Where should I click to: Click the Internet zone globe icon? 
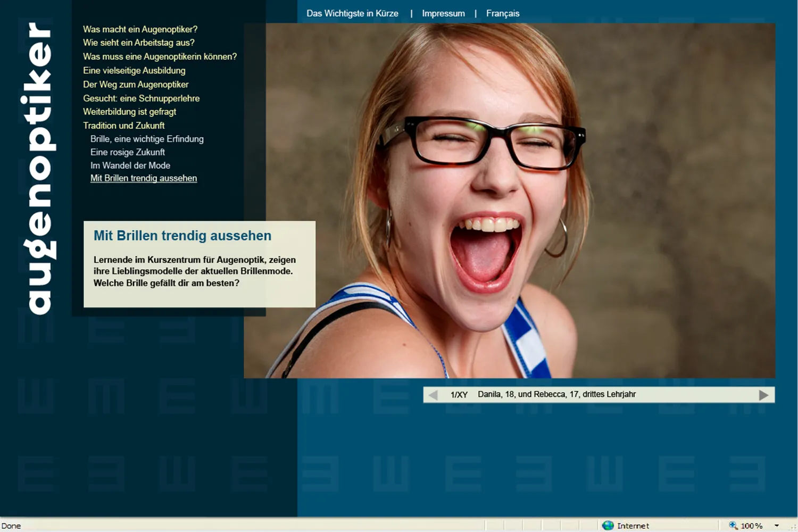[608, 526]
